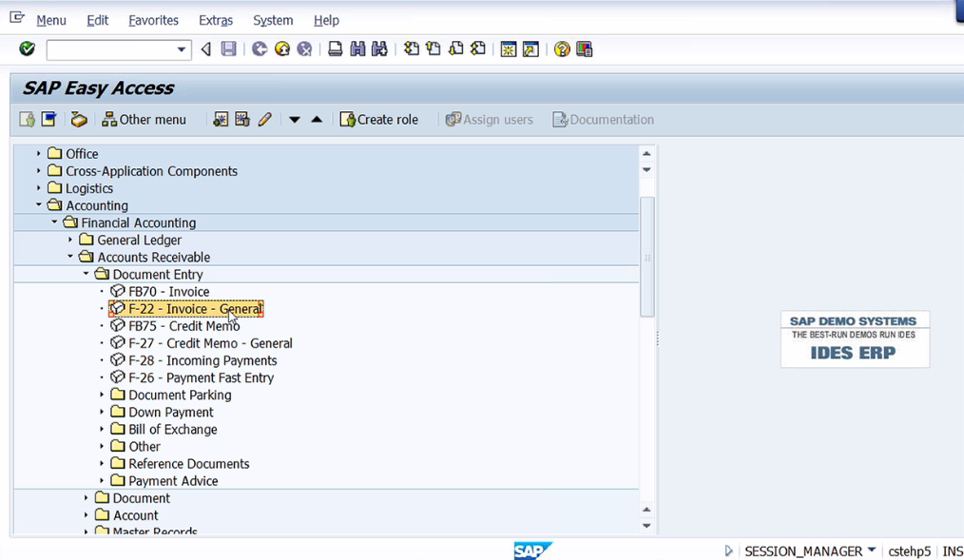964x560 pixels.
Task: Click the scroll up arrow at top of tree
Action: 646,154
